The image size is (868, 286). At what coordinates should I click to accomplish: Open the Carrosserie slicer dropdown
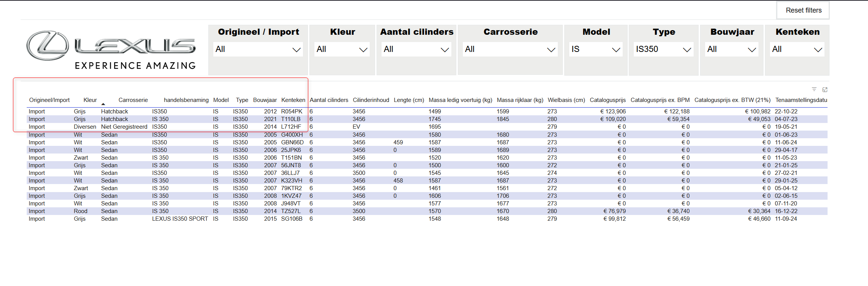tap(510, 50)
